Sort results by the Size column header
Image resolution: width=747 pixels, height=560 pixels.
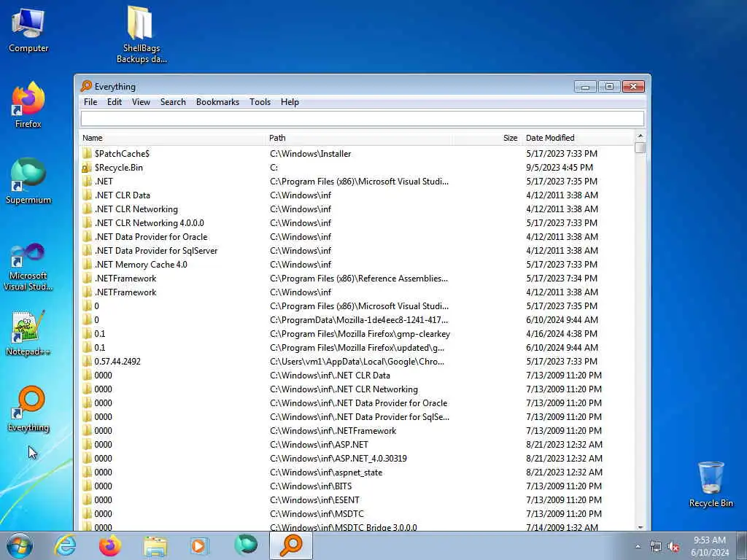coord(487,138)
